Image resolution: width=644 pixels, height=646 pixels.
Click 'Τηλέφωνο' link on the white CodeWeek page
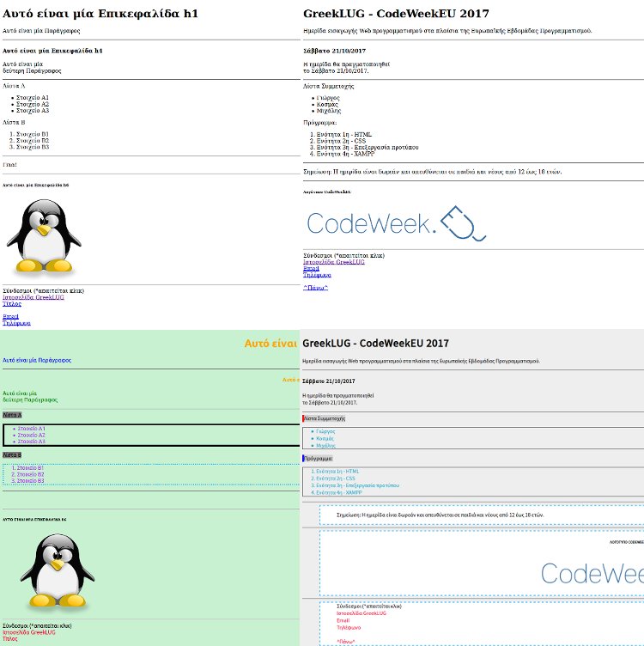pos(317,275)
